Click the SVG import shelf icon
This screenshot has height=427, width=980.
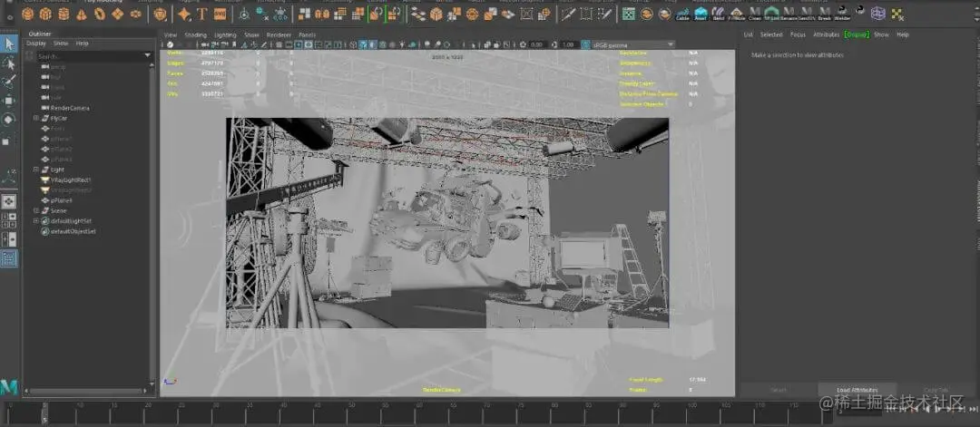point(220,14)
